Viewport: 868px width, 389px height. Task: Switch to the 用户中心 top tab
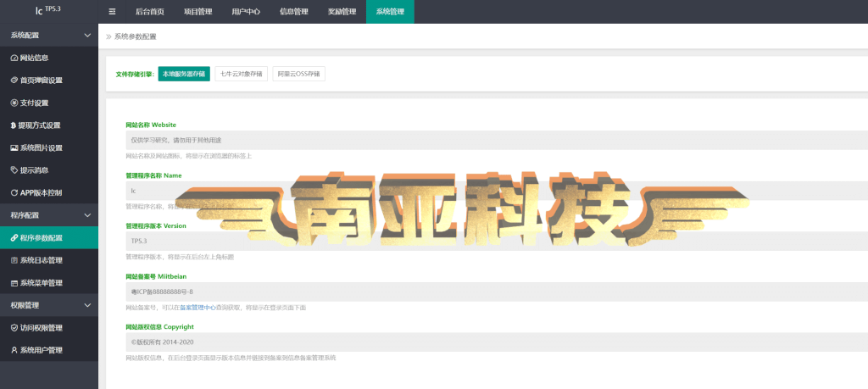[246, 12]
